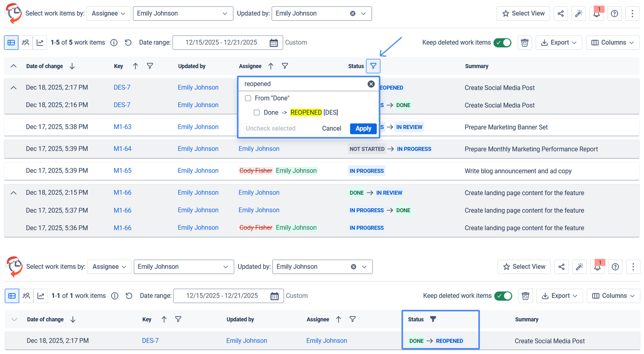Open notifications bell in the upper toolbar
This screenshot has width=644, height=354.
point(597,14)
